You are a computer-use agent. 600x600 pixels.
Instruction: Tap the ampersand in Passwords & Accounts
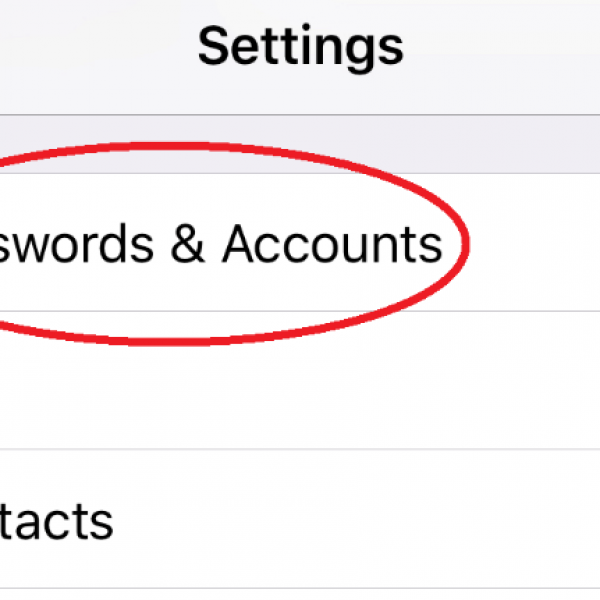coord(188,244)
